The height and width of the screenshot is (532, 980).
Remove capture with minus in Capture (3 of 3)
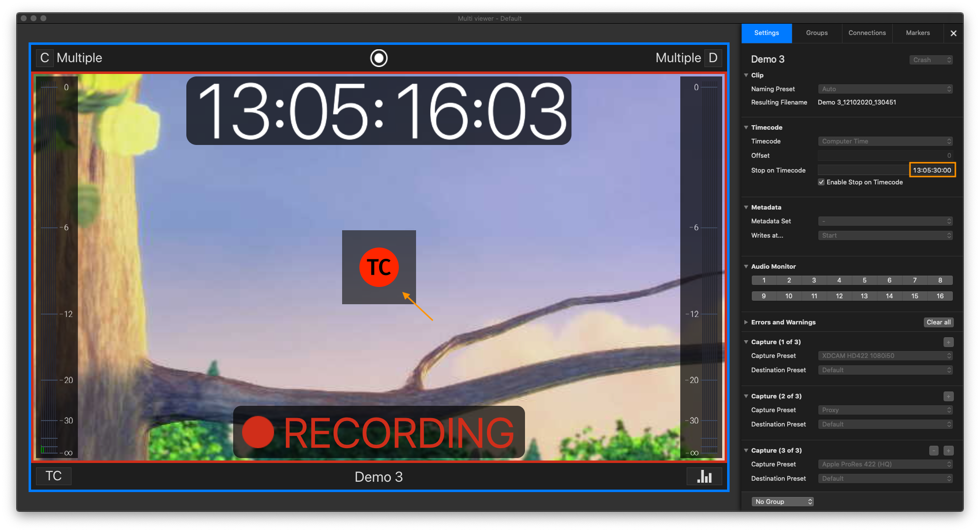tap(934, 451)
